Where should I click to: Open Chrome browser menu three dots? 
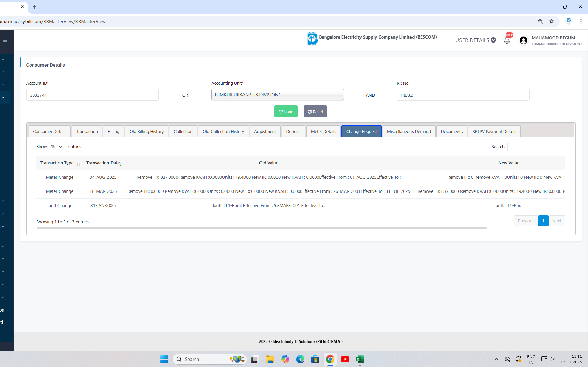pyautogui.click(x=581, y=21)
